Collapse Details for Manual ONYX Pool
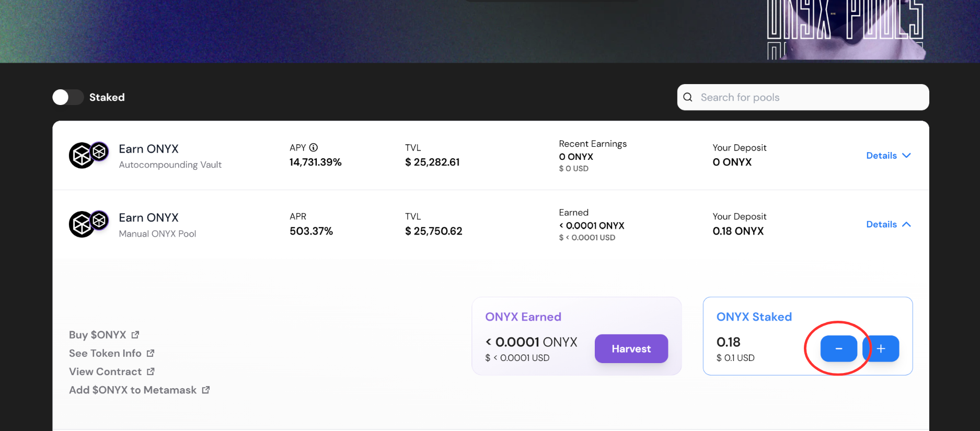 (888, 225)
